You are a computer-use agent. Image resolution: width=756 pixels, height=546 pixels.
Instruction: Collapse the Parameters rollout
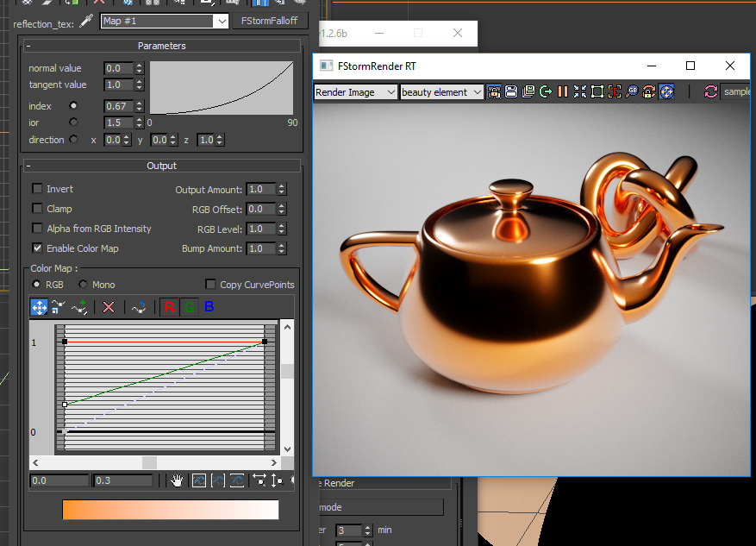point(161,46)
